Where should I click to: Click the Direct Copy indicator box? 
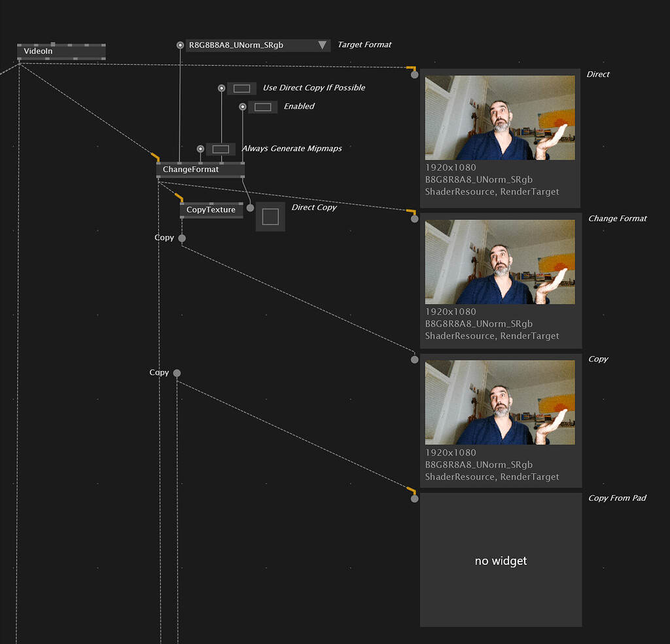pyautogui.click(x=270, y=216)
